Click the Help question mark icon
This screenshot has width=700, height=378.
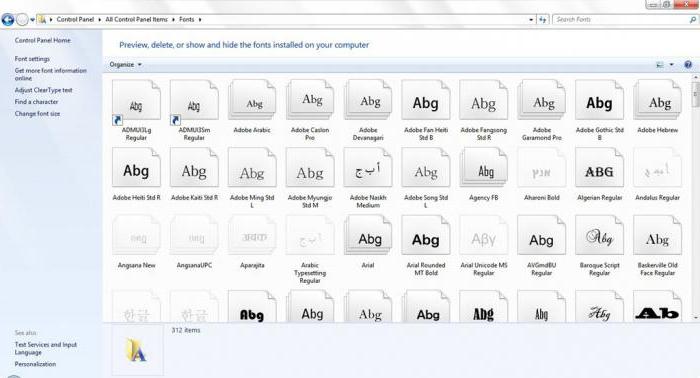pos(688,65)
